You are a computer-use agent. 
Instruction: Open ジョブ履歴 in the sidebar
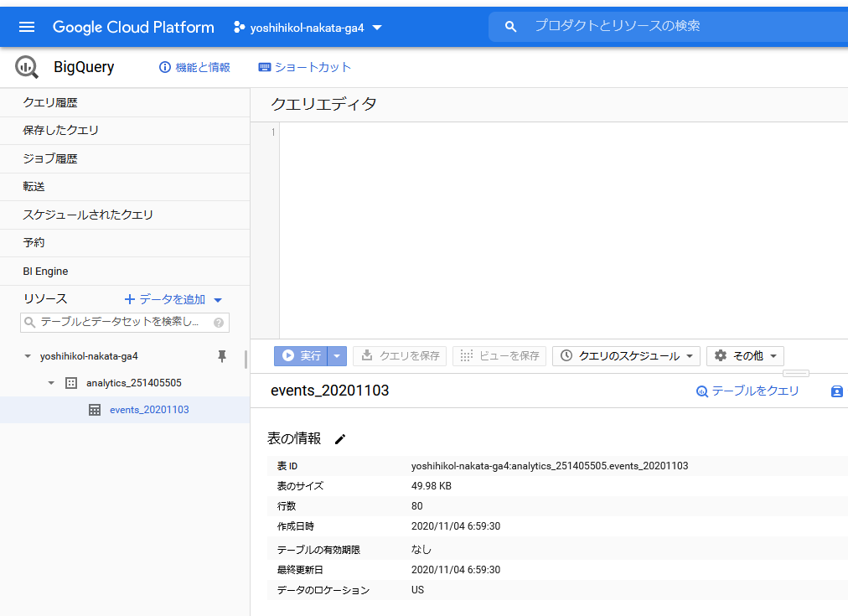coord(125,158)
